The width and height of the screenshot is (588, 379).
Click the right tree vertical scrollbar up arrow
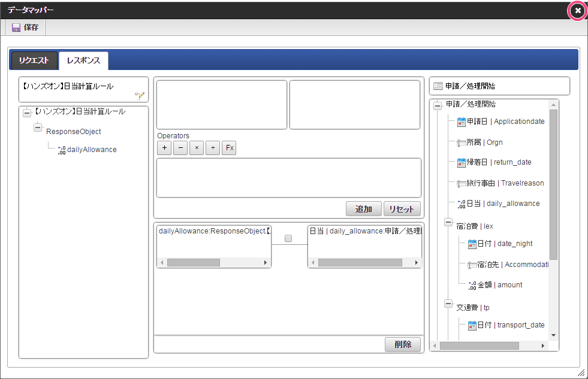(553, 104)
